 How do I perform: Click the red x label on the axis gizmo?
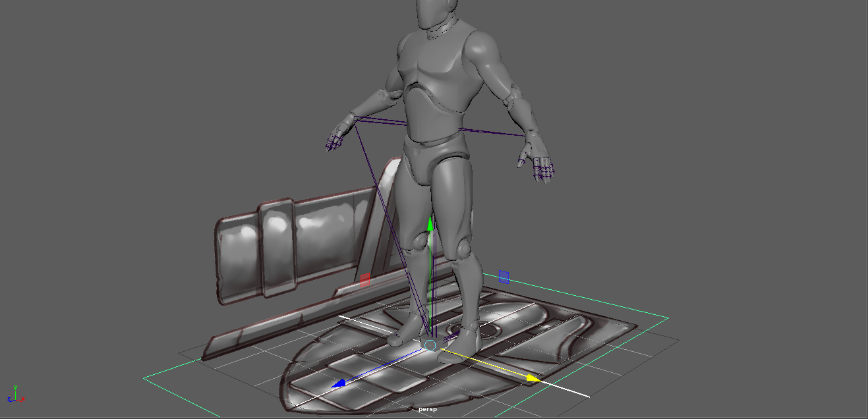pyautogui.click(x=23, y=399)
